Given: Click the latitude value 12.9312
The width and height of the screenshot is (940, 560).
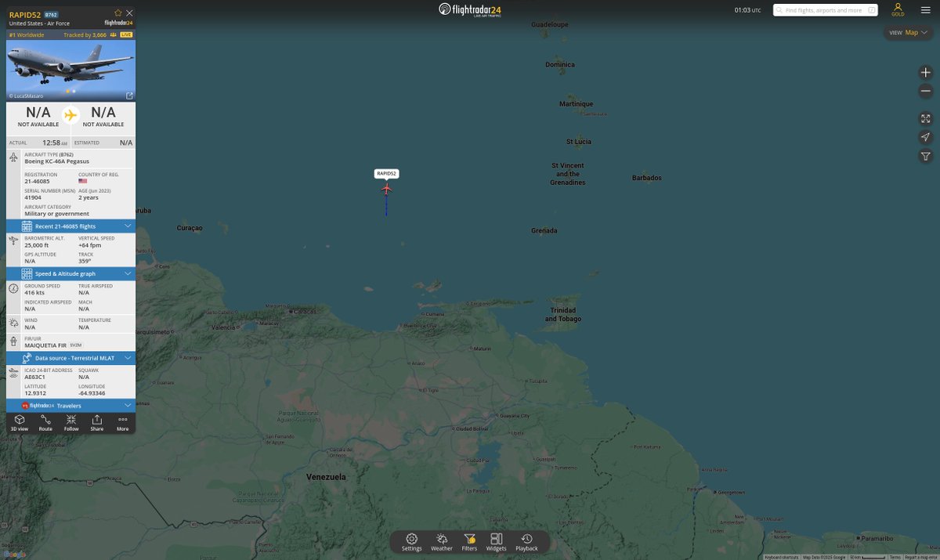Looking at the screenshot, I should [35, 392].
